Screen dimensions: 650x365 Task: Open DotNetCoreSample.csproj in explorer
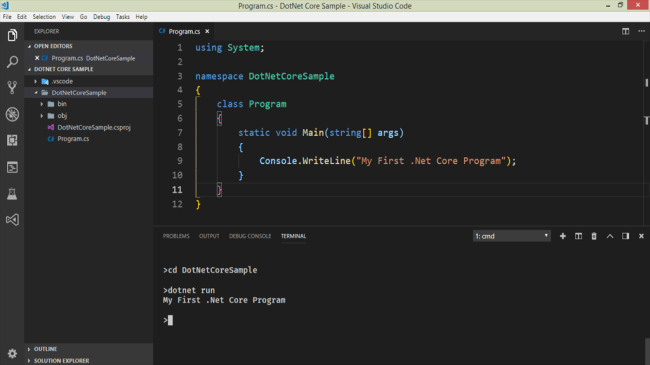tap(94, 127)
